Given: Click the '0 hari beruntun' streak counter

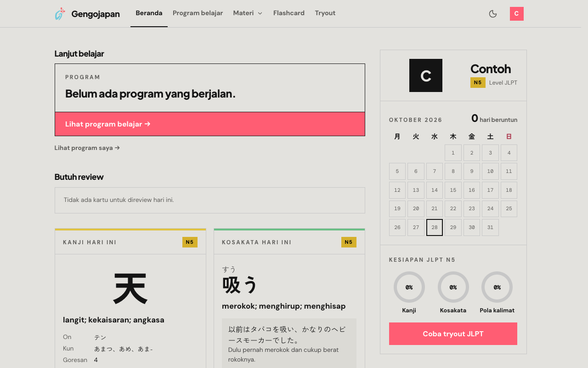Looking at the screenshot, I should point(494,119).
